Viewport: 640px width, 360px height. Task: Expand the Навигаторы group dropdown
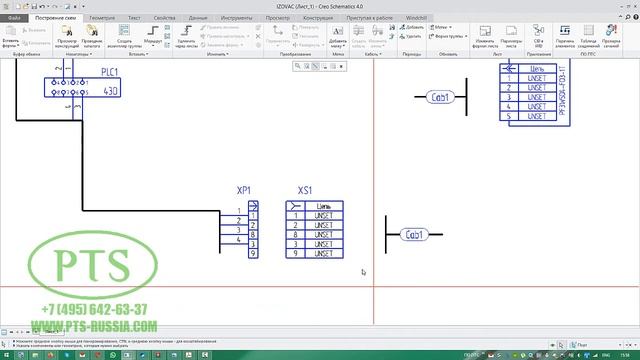pyautogui.click(x=79, y=54)
